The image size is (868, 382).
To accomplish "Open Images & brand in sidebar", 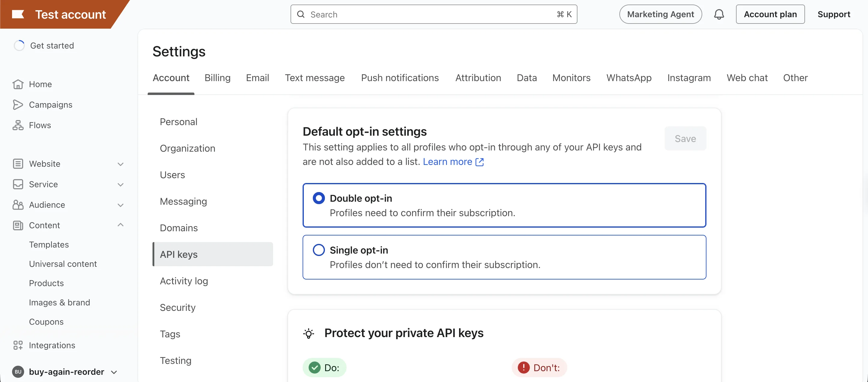I will click(59, 302).
